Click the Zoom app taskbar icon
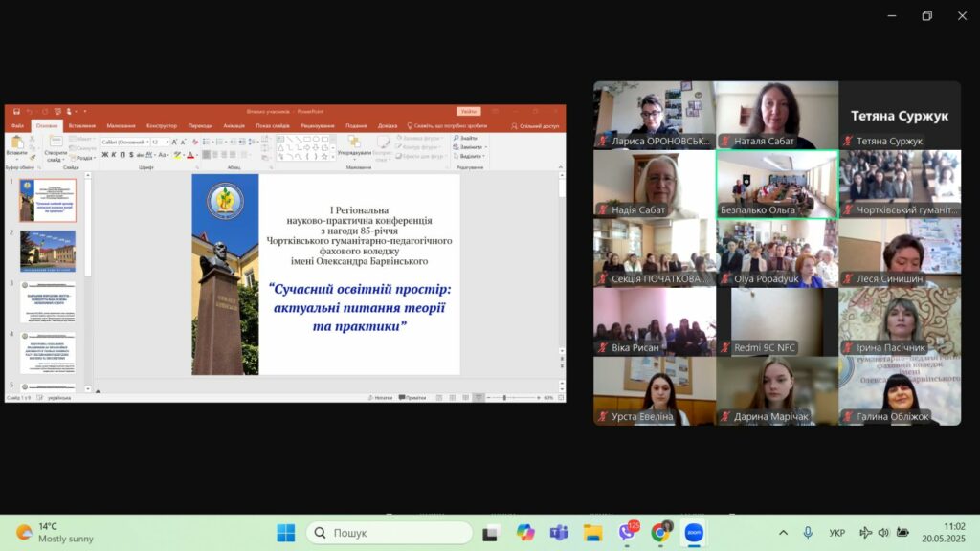This screenshot has width=980, height=551. (x=694, y=532)
